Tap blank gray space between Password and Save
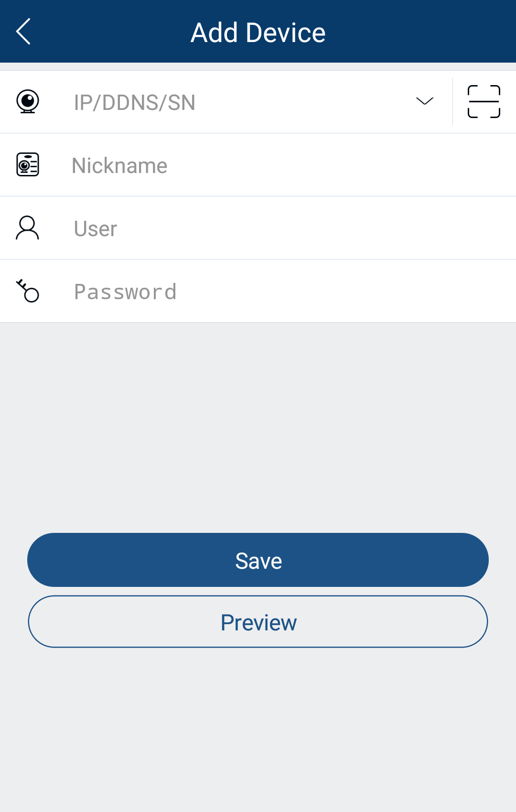This screenshot has height=812, width=516. pyautogui.click(x=258, y=425)
